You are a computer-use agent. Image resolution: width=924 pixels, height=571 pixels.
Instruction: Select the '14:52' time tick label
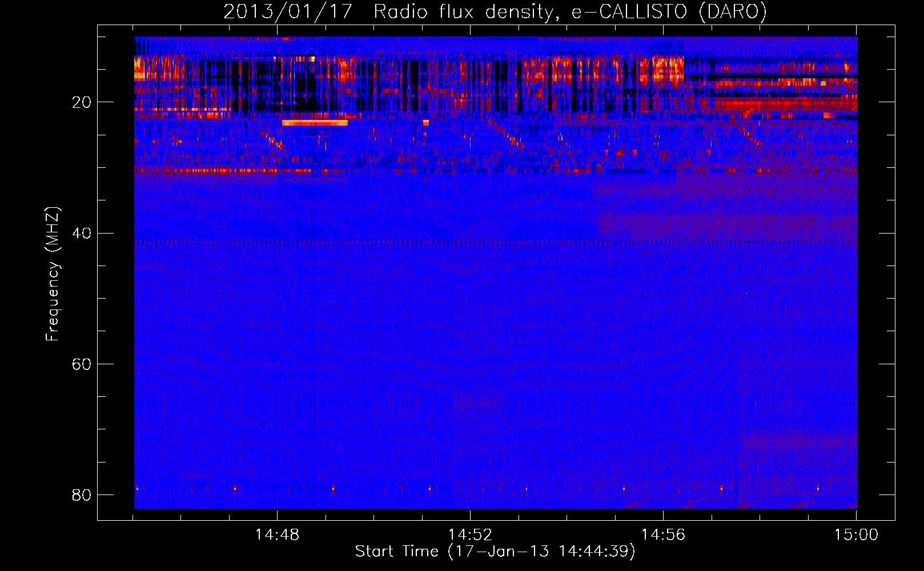tap(470, 534)
